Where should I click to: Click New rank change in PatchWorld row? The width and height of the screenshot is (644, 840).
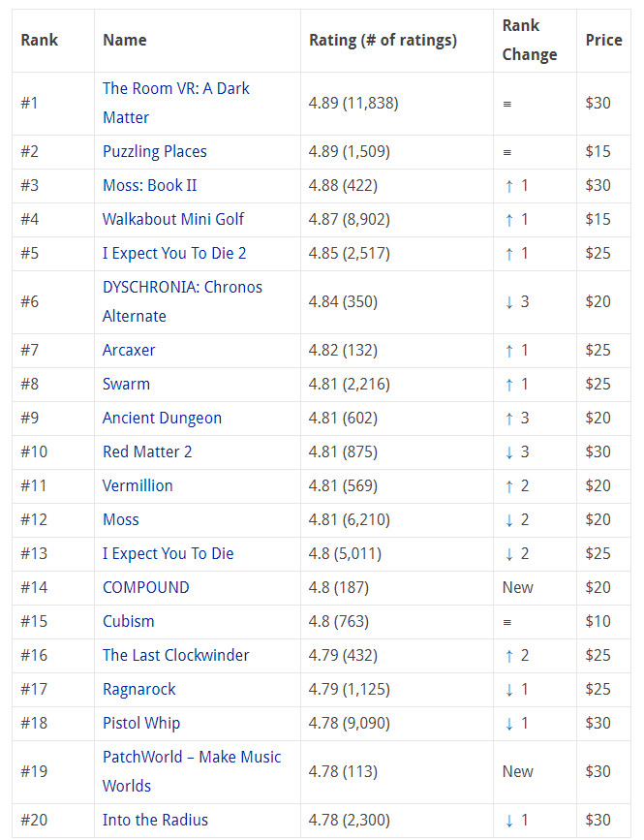pyautogui.click(x=518, y=771)
